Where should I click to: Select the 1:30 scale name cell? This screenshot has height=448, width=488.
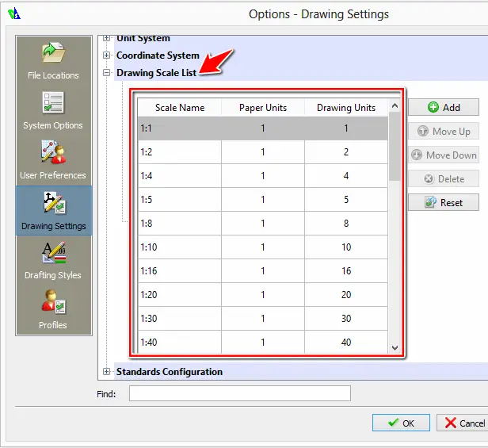180,319
